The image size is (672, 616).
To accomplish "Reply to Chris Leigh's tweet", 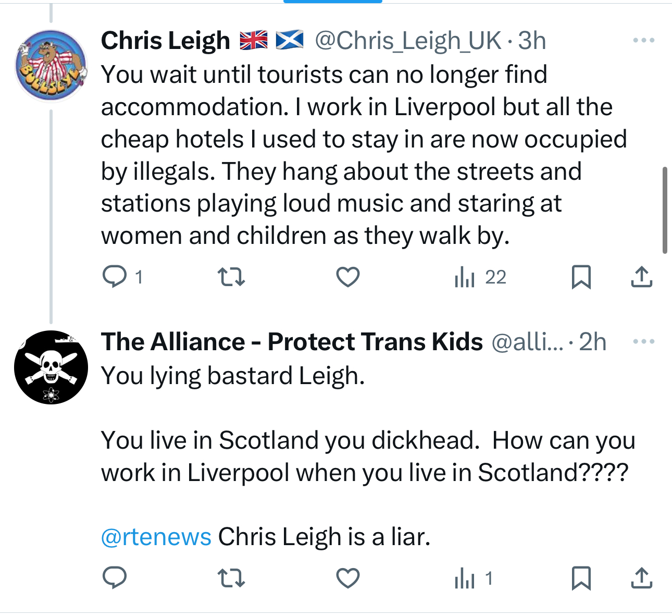I will click(115, 277).
